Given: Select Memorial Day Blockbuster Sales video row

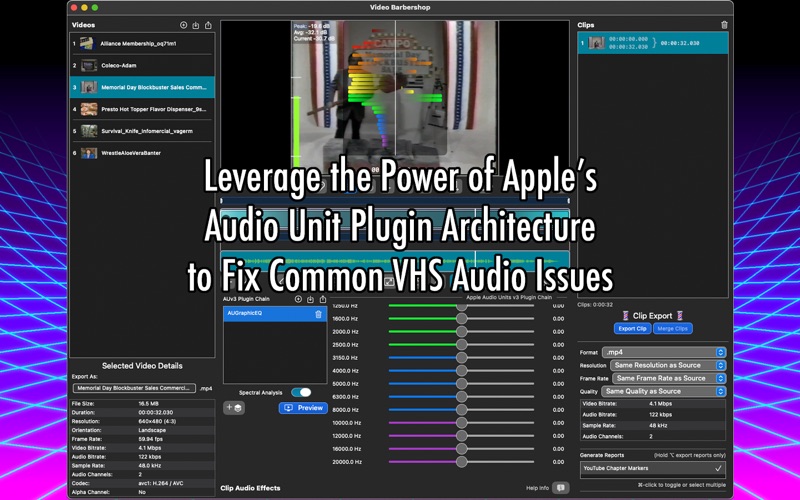Looking at the screenshot, I should [142, 87].
